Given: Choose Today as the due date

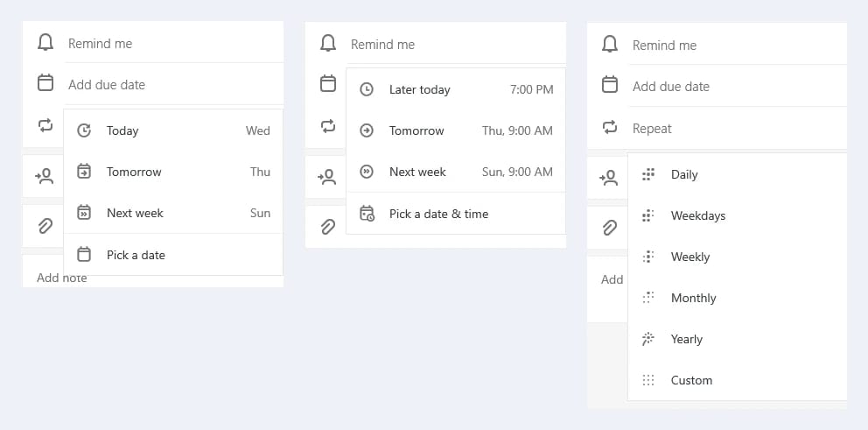Looking at the screenshot, I should pos(173,130).
